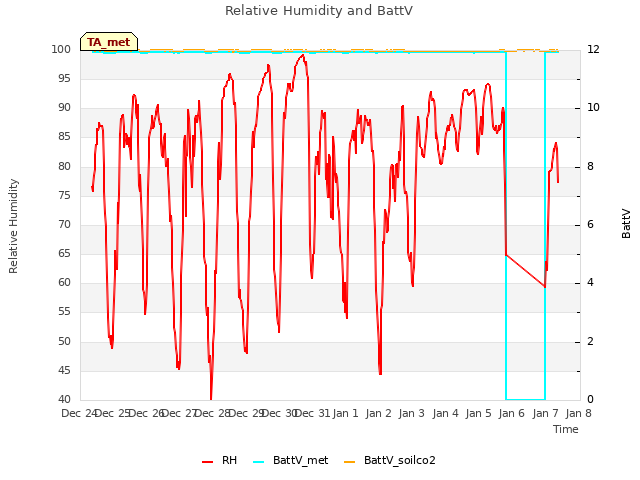Click the '10' tick on the BattV axis
Viewport: 640px width, 480px height.
coord(593,108)
